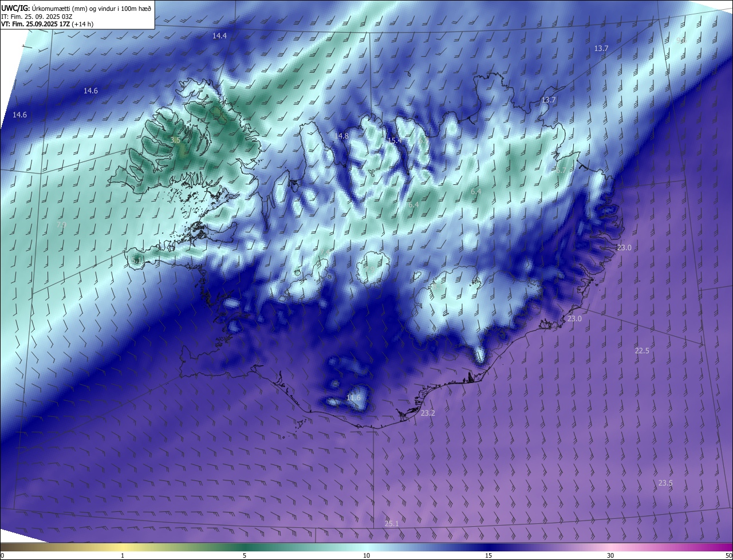Pick the dark navy color on the colorbar
Screen dimensions: 733x560
coord(488,547)
